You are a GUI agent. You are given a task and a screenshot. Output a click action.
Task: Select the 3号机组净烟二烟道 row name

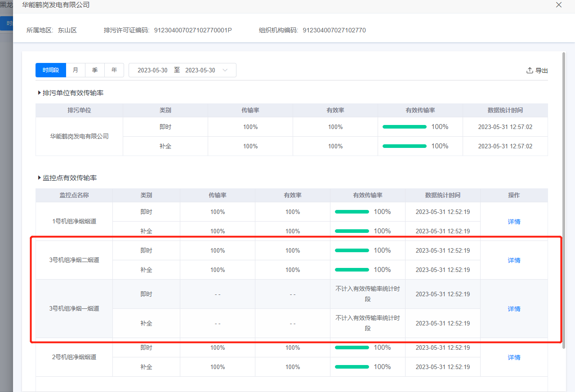pyautogui.click(x=74, y=260)
